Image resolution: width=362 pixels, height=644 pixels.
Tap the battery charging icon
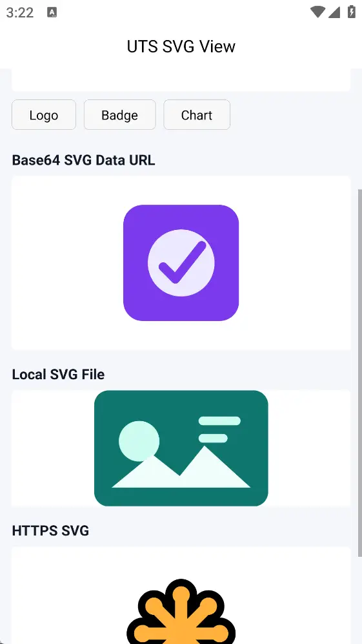click(352, 12)
